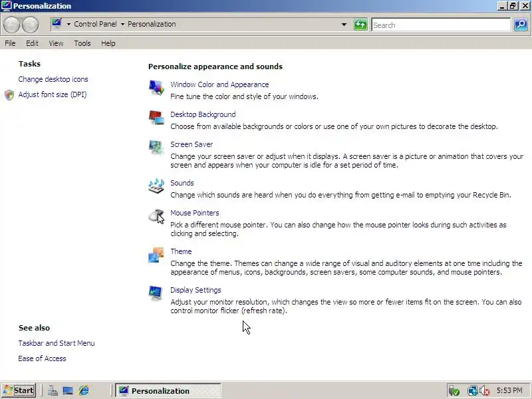This screenshot has height=399, width=532.
Task: Click the Screen Saver icon
Action: [156, 148]
